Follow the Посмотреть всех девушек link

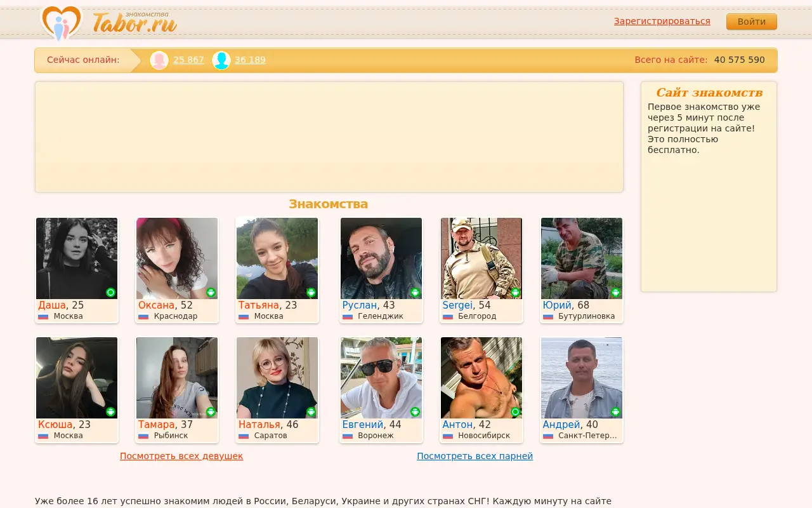point(181,456)
